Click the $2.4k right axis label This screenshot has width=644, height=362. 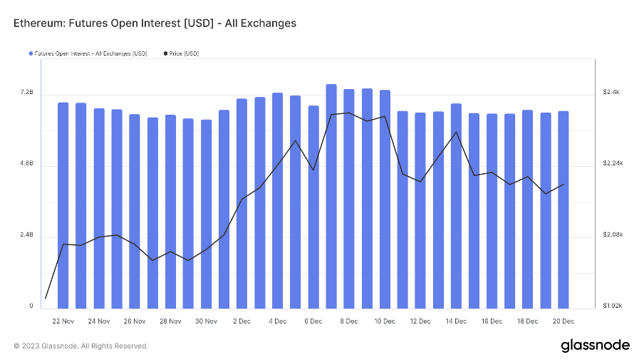612,93
